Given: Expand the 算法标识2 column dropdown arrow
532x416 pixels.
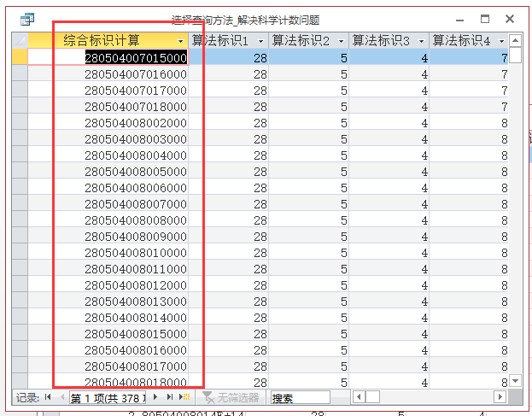Looking at the screenshot, I should [x=342, y=41].
